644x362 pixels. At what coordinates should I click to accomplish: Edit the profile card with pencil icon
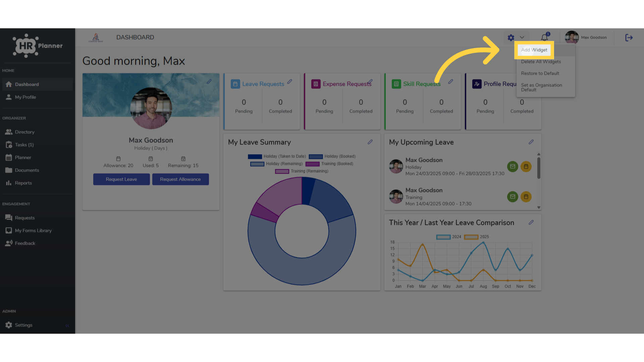click(209, 81)
